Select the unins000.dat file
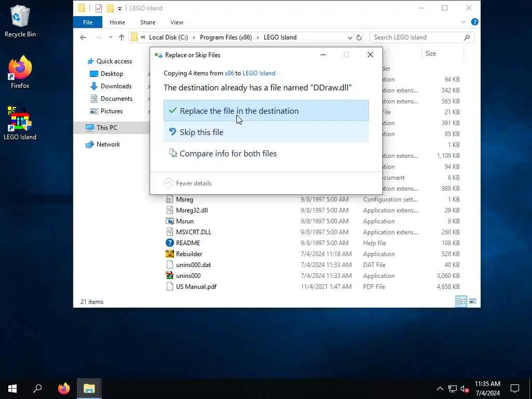Image resolution: width=532 pixels, height=399 pixels. click(x=193, y=264)
